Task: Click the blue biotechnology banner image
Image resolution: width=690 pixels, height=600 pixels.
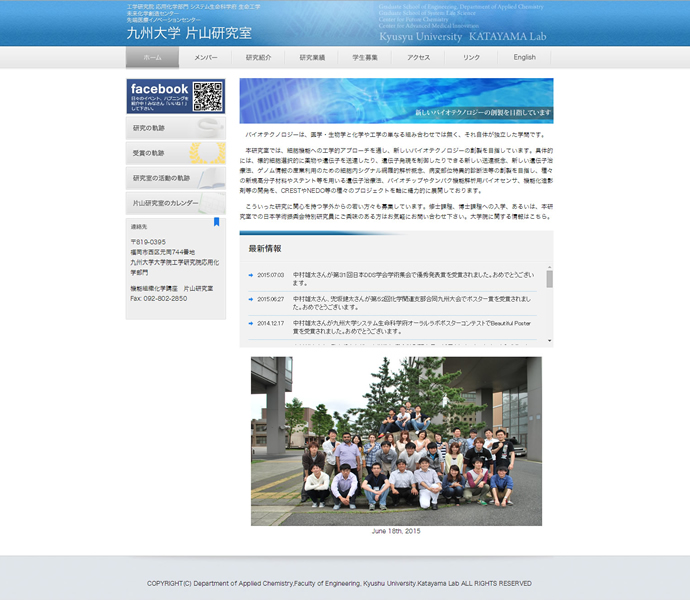Action: tap(396, 101)
